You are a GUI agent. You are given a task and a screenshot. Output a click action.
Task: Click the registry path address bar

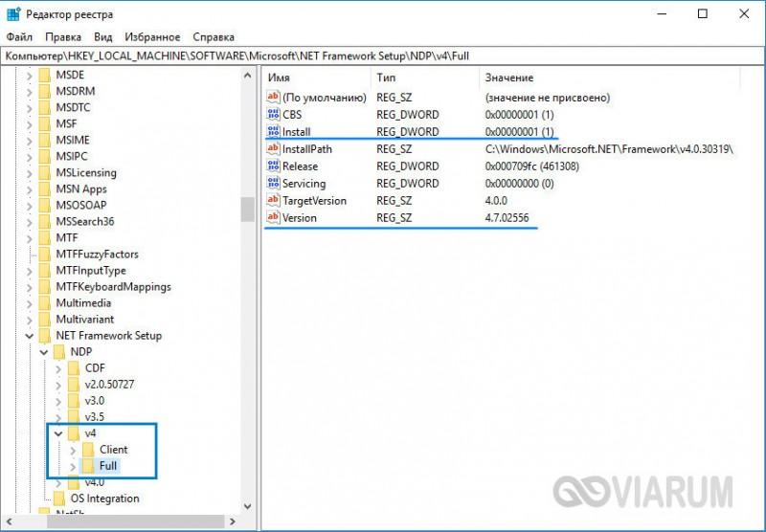pos(382,56)
